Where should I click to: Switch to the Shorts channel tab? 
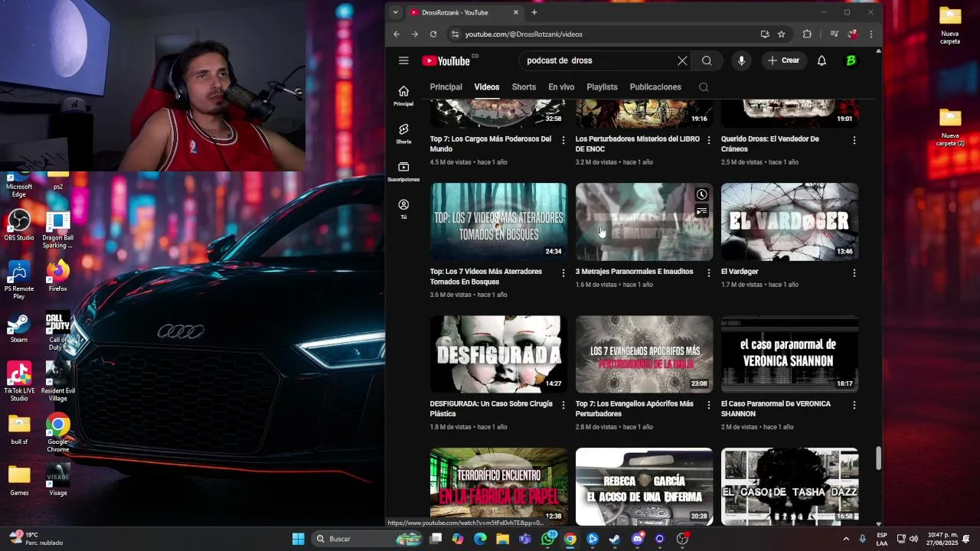click(524, 87)
